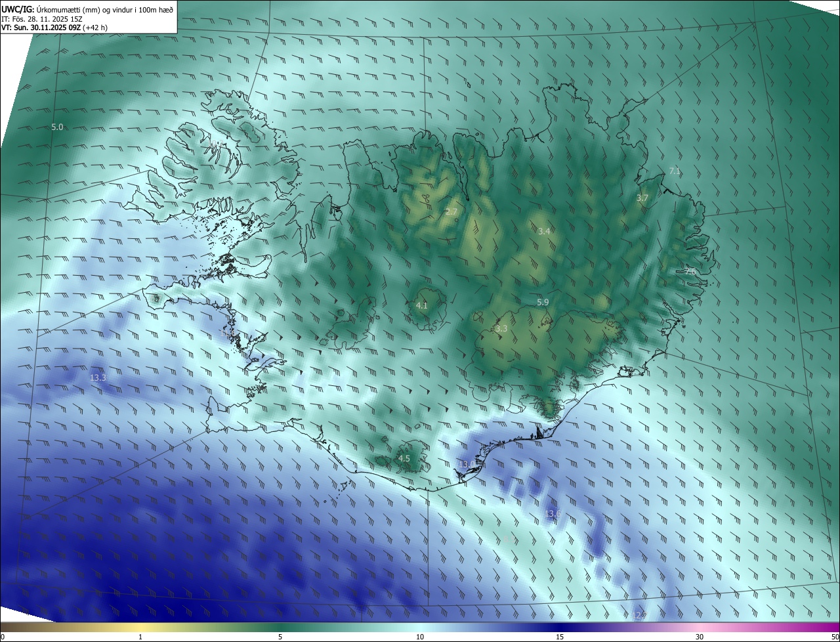Click the dark navy band of the color bar
The height and width of the screenshot is (642, 840).
(x=560, y=628)
